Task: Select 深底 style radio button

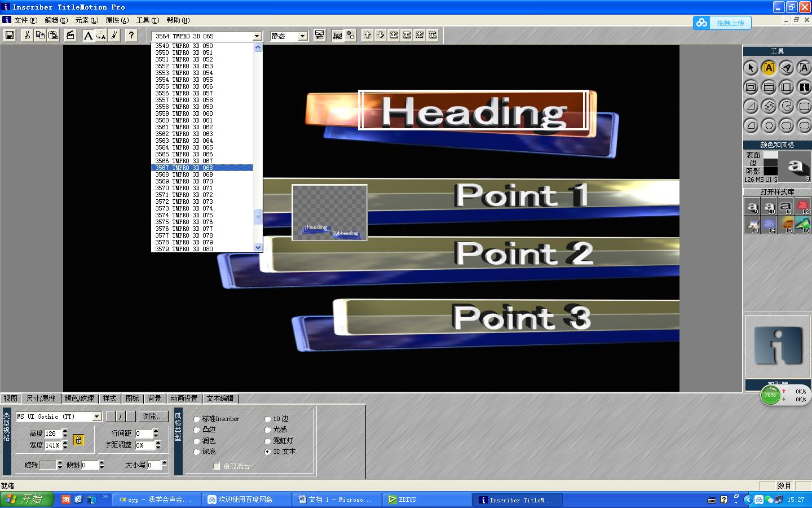Action: (x=197, y=452)
